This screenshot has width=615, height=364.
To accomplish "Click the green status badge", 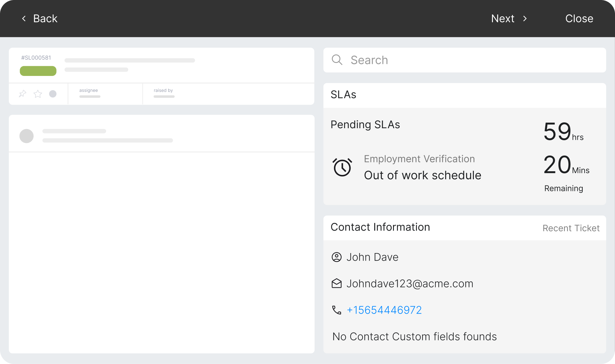I will (x=38, y=71).
